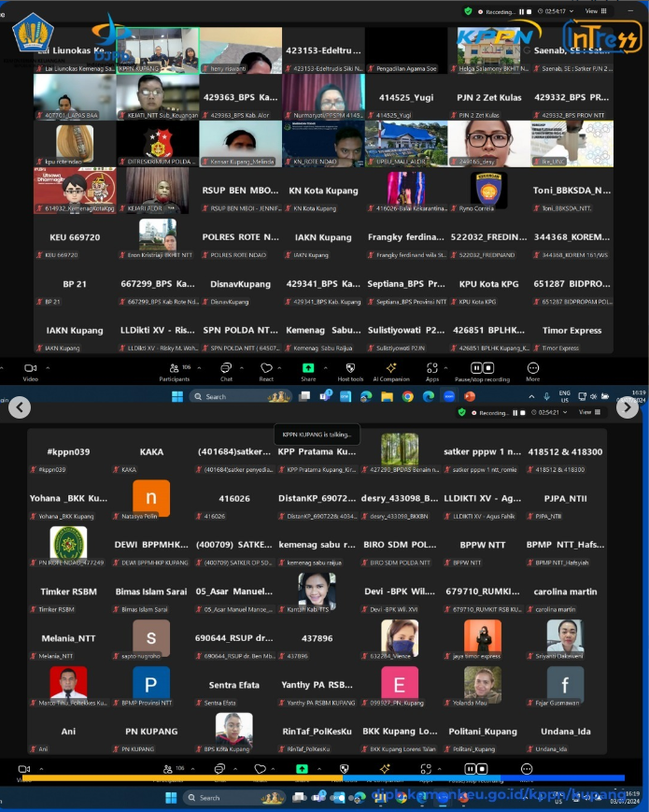Open Apps in the upper meeting toolbar
This screenshot has height=812, width=649.
point(432,371)
